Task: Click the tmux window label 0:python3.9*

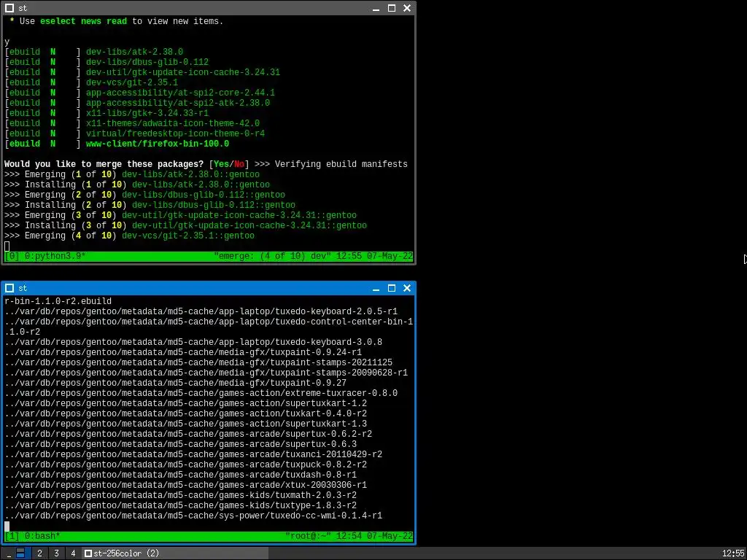Action: (x=55, y=256)
